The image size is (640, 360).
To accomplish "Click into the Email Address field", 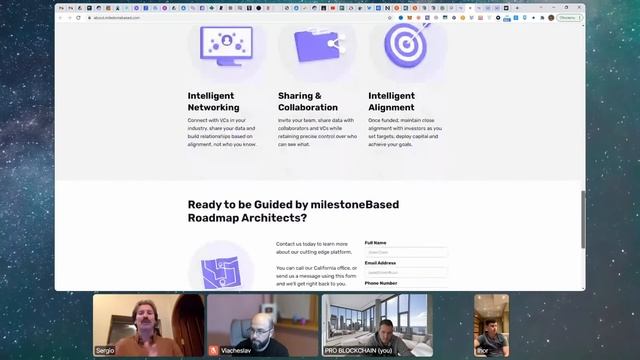I will tap(406, 272).
